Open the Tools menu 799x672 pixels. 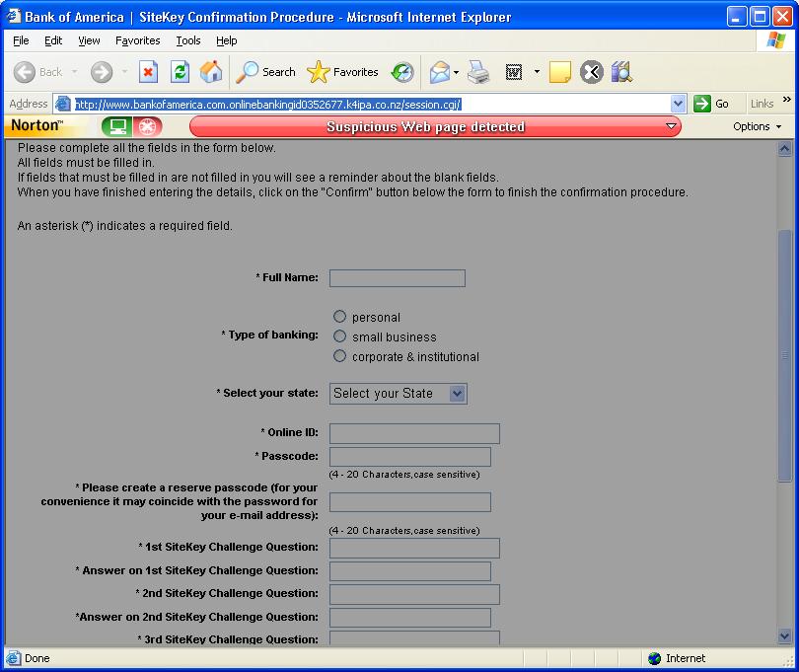[188, 40]
